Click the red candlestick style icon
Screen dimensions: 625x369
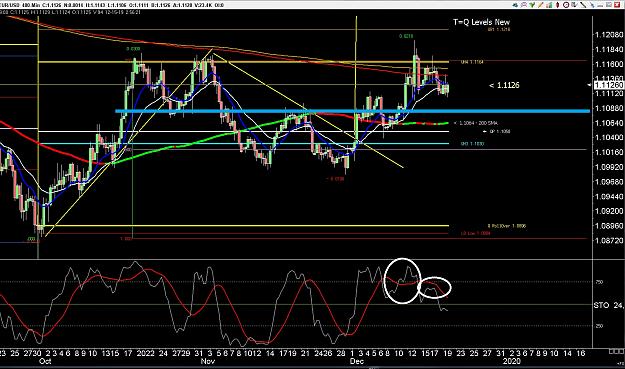557,5
